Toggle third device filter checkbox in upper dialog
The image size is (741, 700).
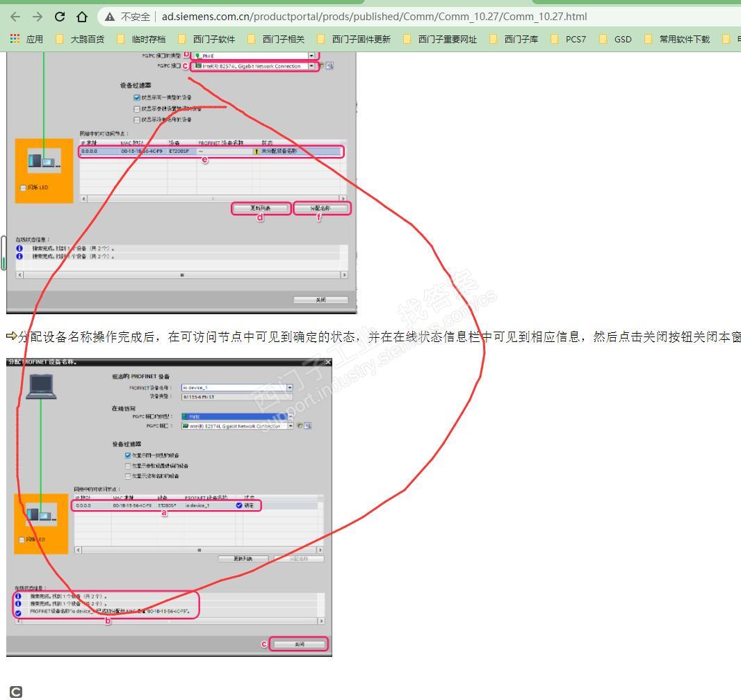(136, 120)
